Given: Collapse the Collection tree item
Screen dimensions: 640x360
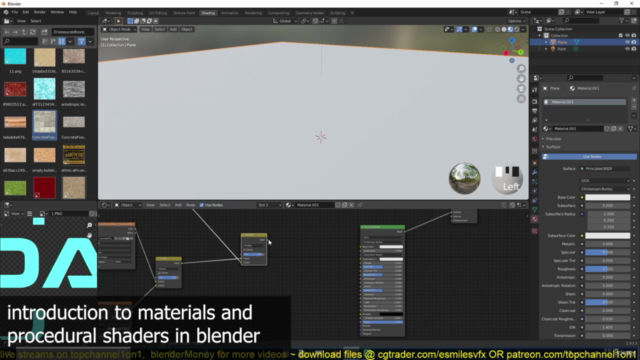Looking at the screenshot, I should point(540,36).
